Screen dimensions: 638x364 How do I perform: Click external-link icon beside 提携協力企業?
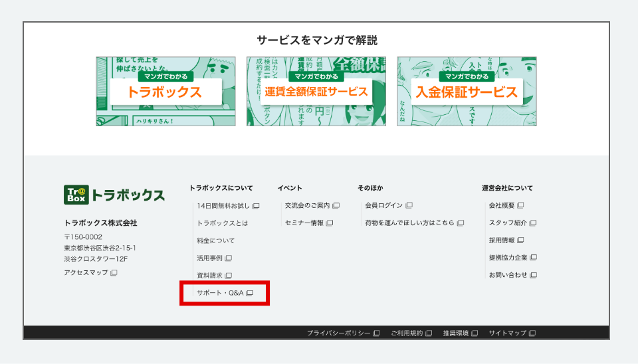(534, 258)
